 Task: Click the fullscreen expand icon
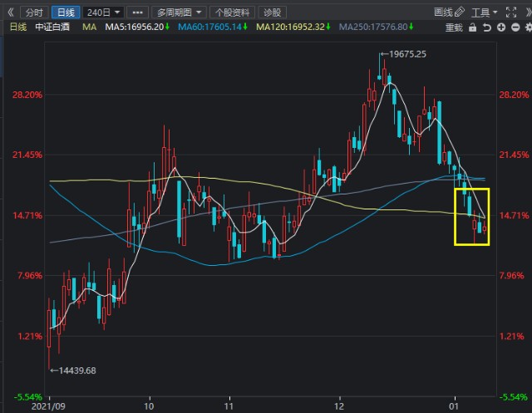click(512, 12)
